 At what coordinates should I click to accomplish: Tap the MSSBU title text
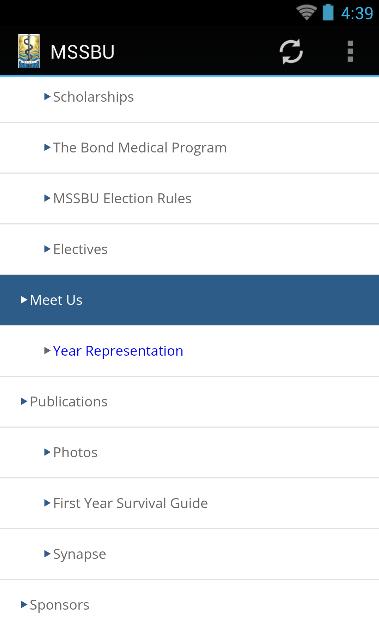(x=82, y=52)
